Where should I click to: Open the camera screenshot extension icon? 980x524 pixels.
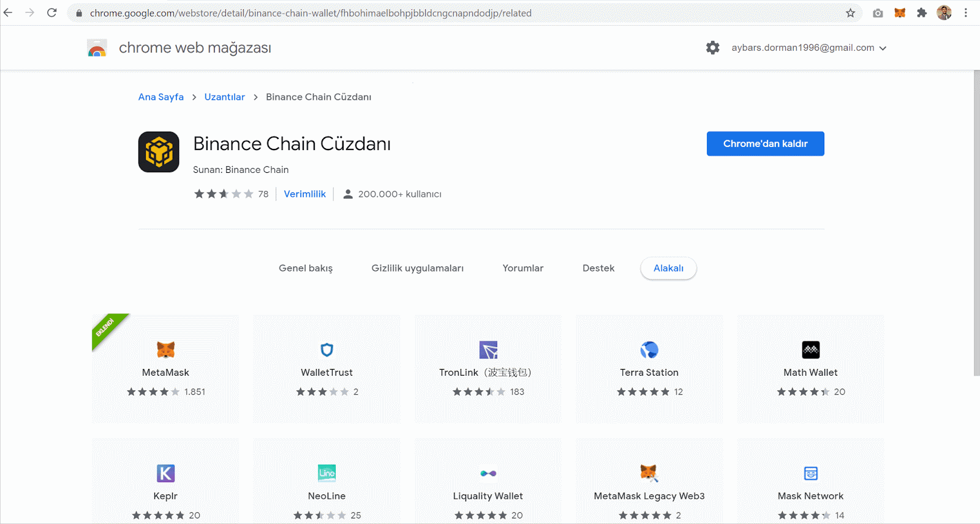pyautogui.click(x=878, y=13)
